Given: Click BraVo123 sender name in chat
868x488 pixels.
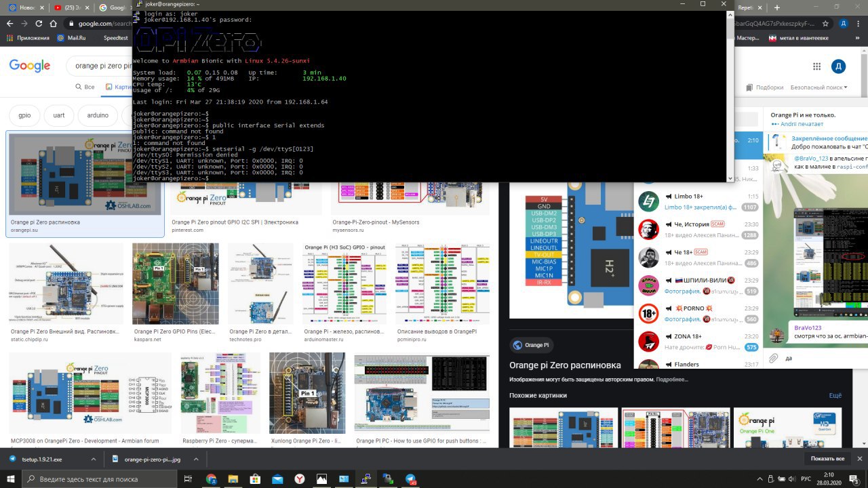Looking at the screenshot, I should click(807, 327).
